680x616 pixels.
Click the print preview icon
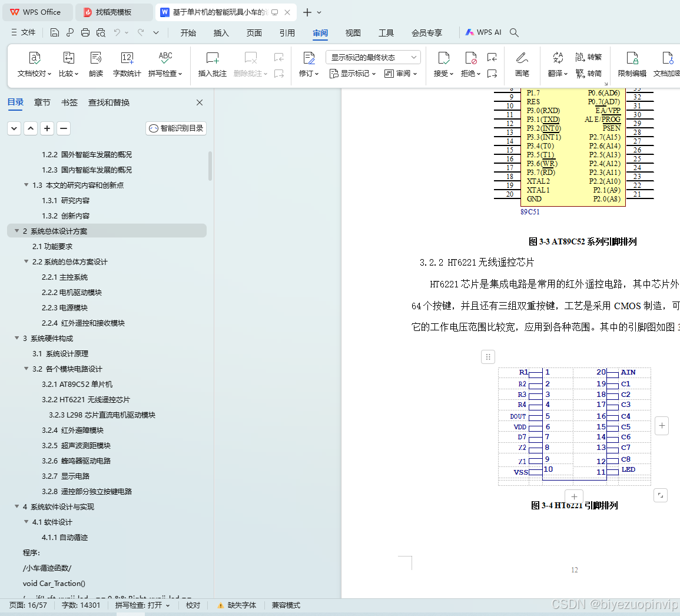pos(101,32)
